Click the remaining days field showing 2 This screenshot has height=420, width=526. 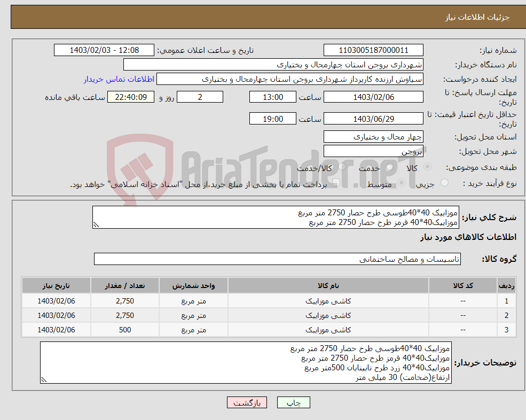click(x=200, y=97)
